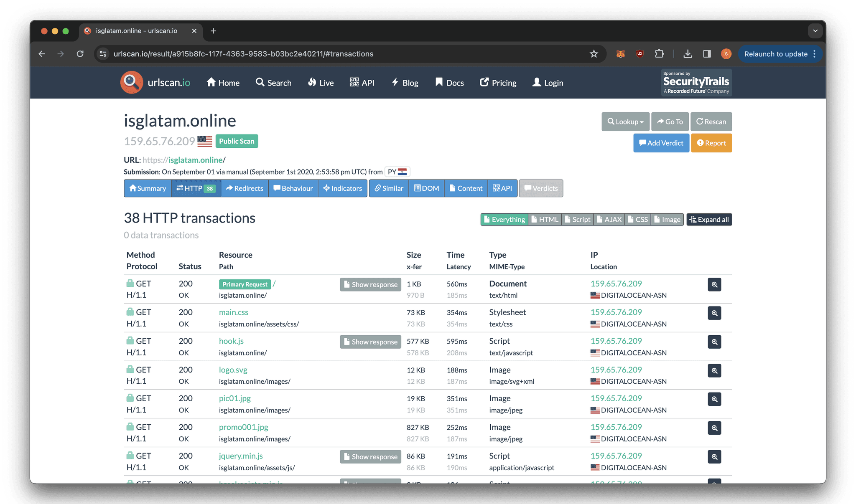Open the MetaMask fox extension icon
This screenshot has height=504, width=856.
(x=620, y=54)
